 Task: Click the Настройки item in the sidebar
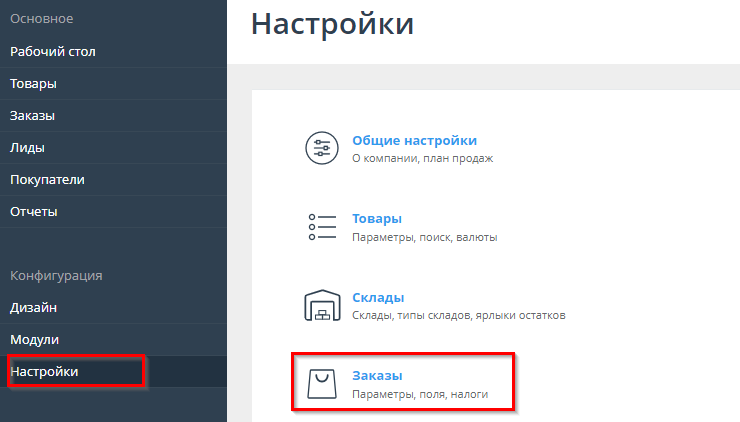coord(44,371)
